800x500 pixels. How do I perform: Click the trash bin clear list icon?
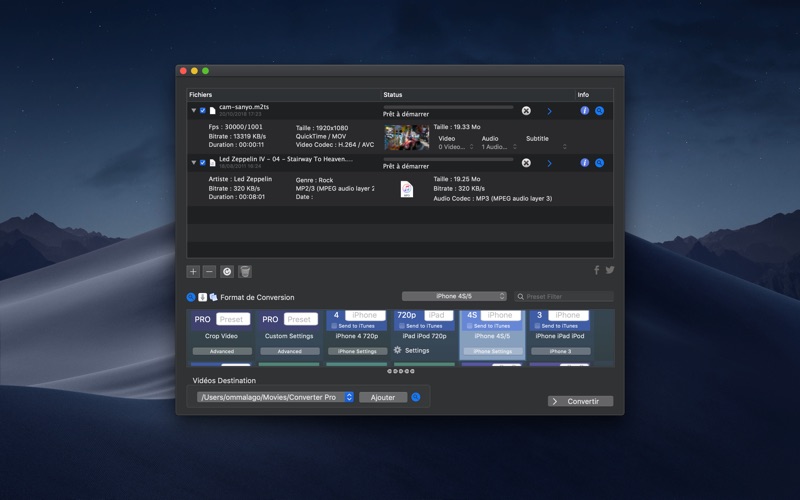[245, 271]
